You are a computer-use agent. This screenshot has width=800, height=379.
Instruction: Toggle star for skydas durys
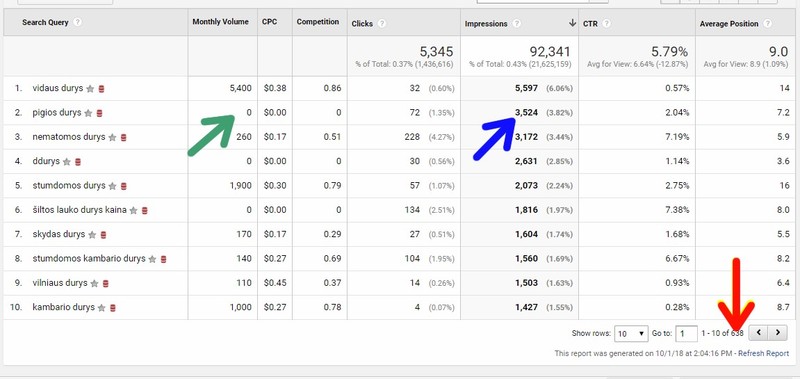tap(92, 235)
